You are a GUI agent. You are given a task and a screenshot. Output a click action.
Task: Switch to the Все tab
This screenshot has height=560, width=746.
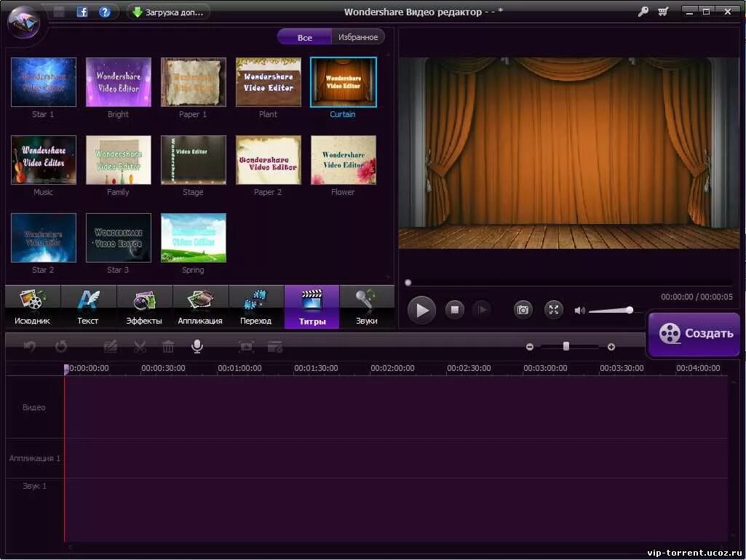point(304,37)
